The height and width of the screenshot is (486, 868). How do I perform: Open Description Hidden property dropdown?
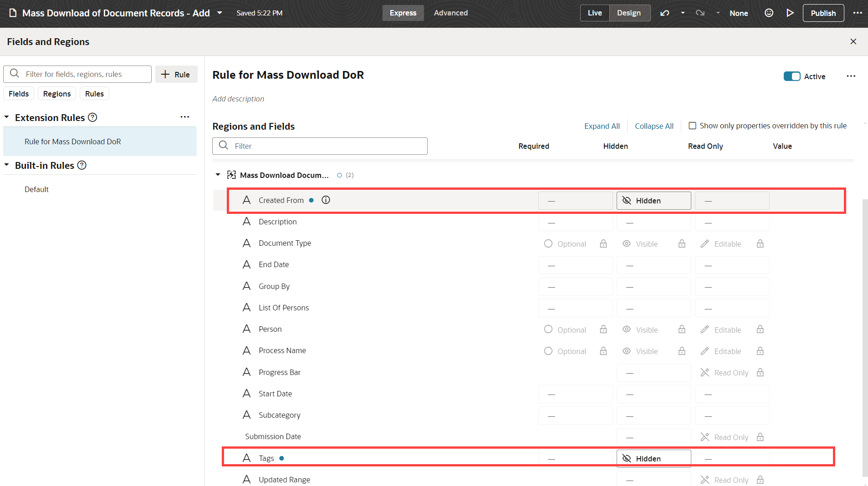click(654, 223)
